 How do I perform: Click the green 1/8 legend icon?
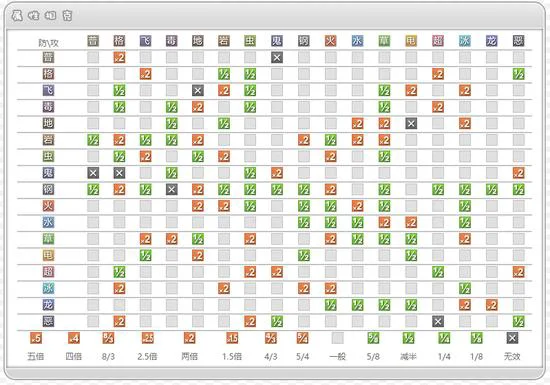[x=476, y=338]
